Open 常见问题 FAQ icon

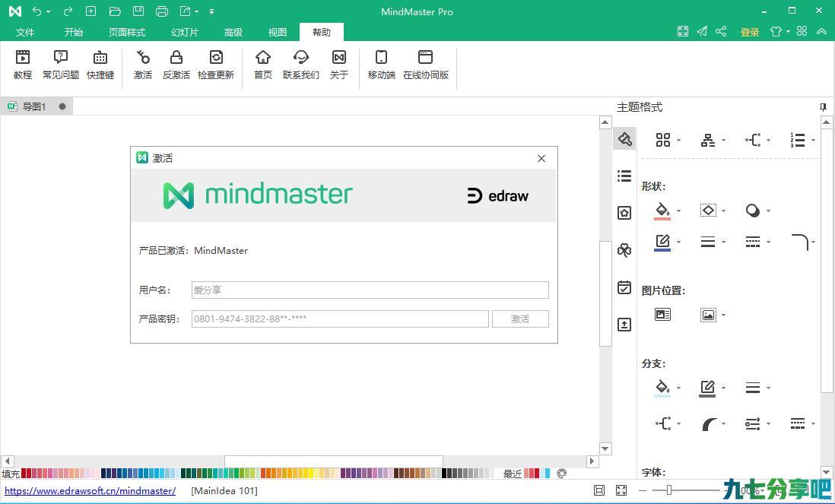[61, 65]
